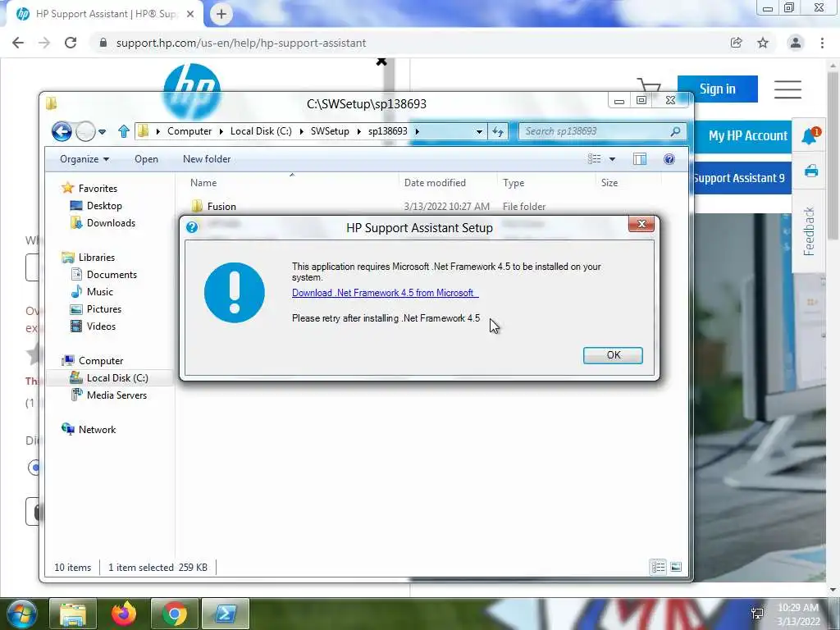The image size is (840, 630).
Task: Click Chrome back arrow
Action: 18,43
